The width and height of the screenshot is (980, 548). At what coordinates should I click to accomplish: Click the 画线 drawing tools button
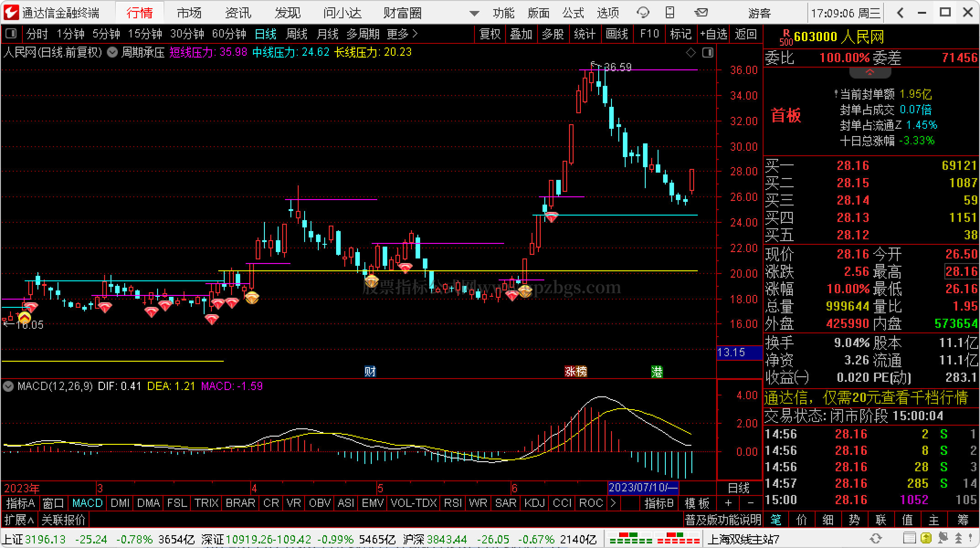point(617,34)
